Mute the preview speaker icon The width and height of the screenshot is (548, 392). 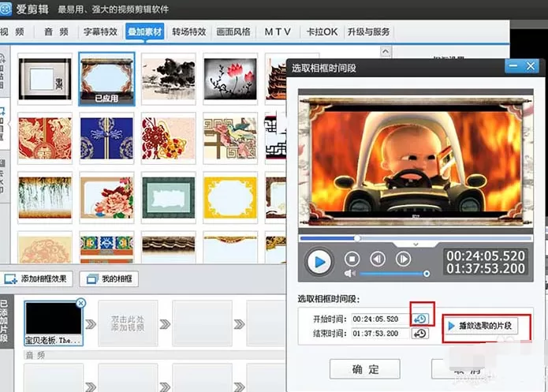pyautogui.click(x=350, y=274)
